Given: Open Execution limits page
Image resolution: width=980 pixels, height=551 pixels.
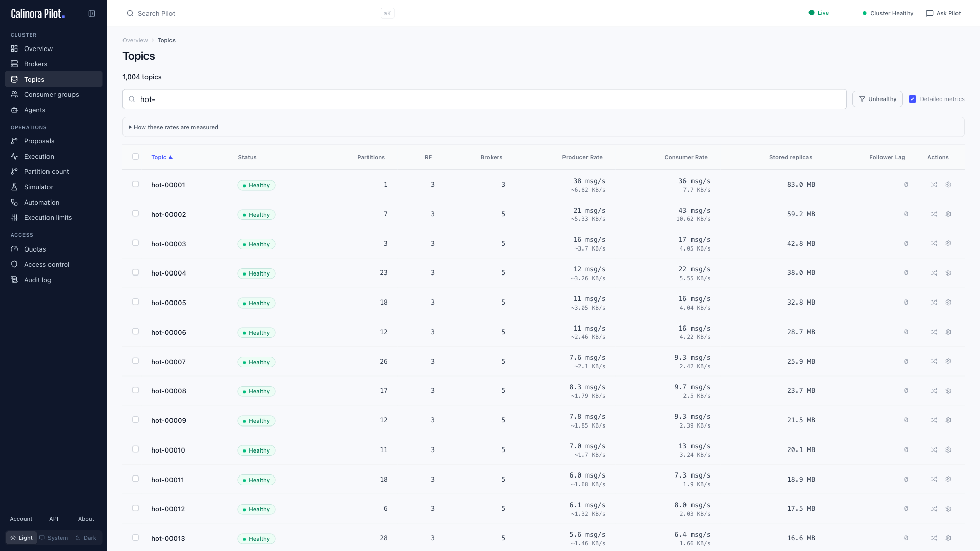Looking at the screenshot, I should [x=54, y=217].
